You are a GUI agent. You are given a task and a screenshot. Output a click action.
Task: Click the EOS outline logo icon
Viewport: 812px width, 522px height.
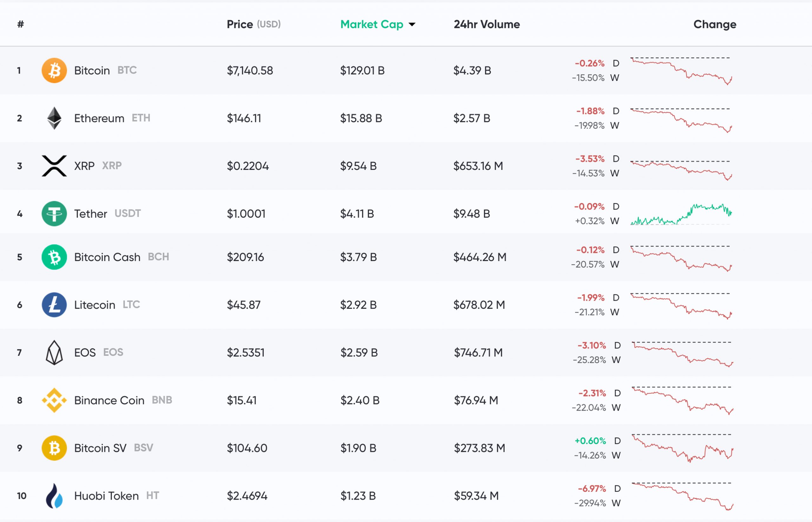click(x=54, y=353)
